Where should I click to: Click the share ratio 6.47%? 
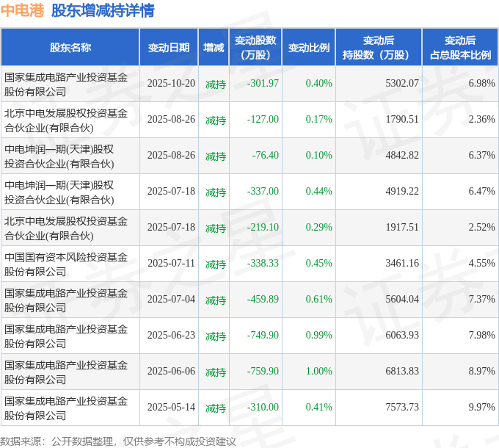point(482,191)
